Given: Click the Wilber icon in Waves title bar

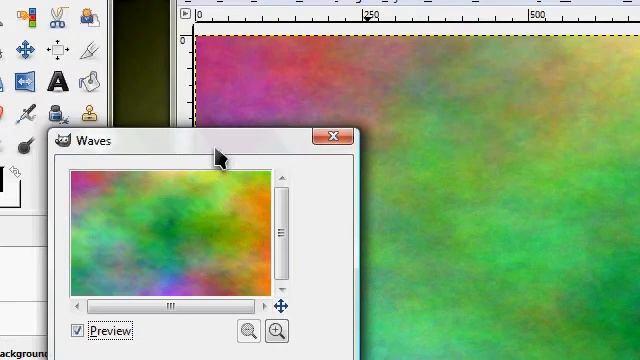Looking at the screenshot, I should point(63,140).
